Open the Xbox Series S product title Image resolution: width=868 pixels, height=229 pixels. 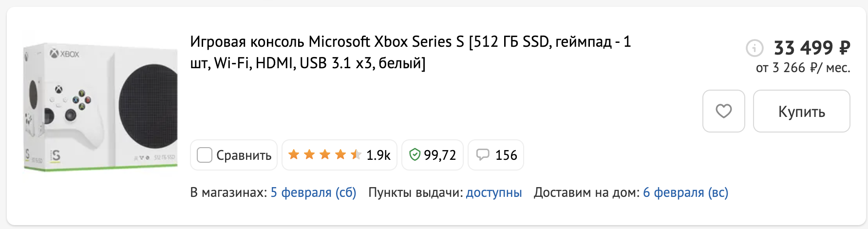point(410,52)
